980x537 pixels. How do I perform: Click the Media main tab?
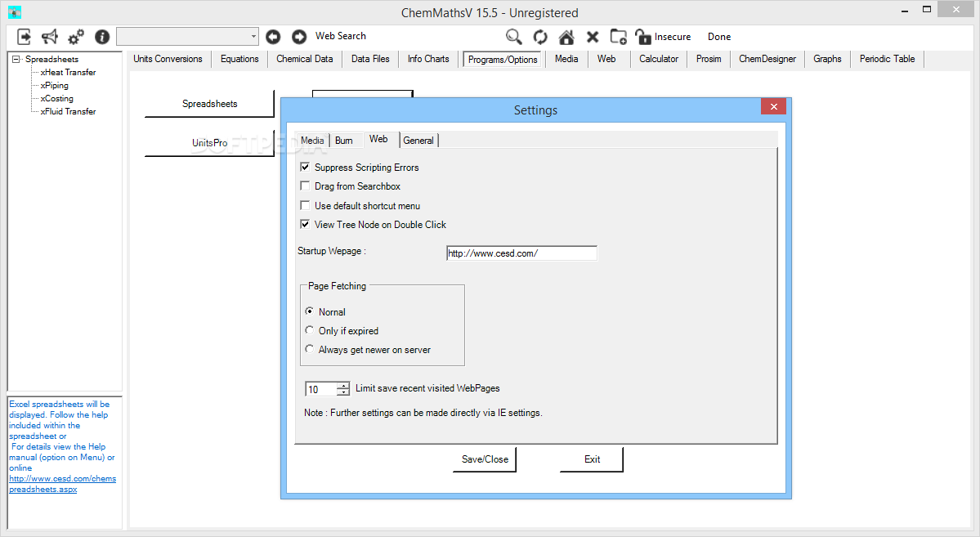(566, 59)
